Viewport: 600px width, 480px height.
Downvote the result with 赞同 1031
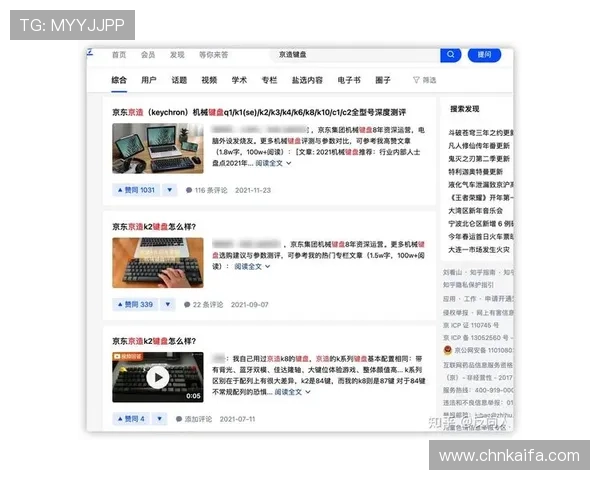point(170,190)
